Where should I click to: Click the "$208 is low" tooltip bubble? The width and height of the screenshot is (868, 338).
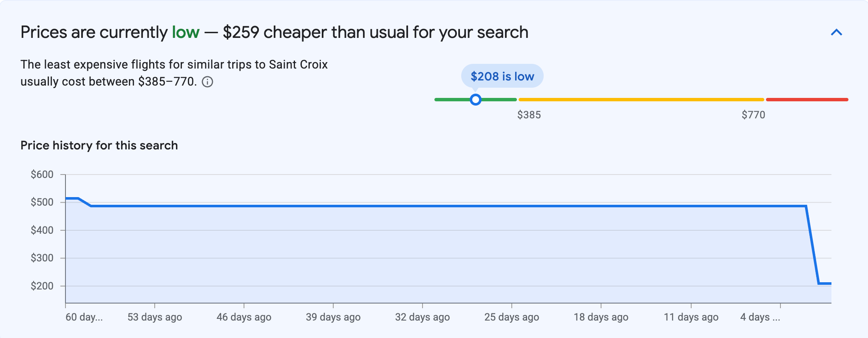[502, 76]
